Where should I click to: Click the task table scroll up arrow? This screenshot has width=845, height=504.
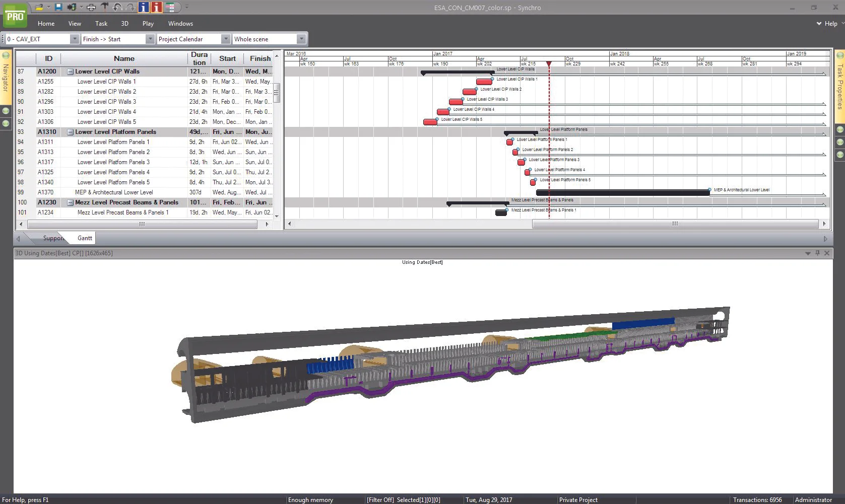point(277,55)
